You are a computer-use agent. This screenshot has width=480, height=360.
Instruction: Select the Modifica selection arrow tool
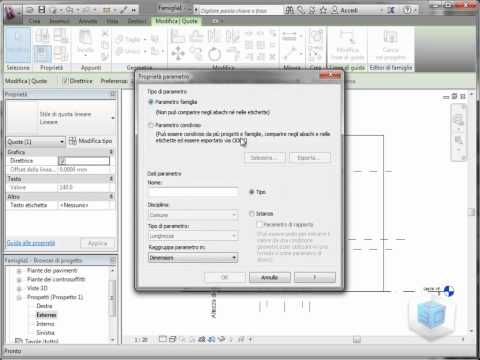coord(18,45)
